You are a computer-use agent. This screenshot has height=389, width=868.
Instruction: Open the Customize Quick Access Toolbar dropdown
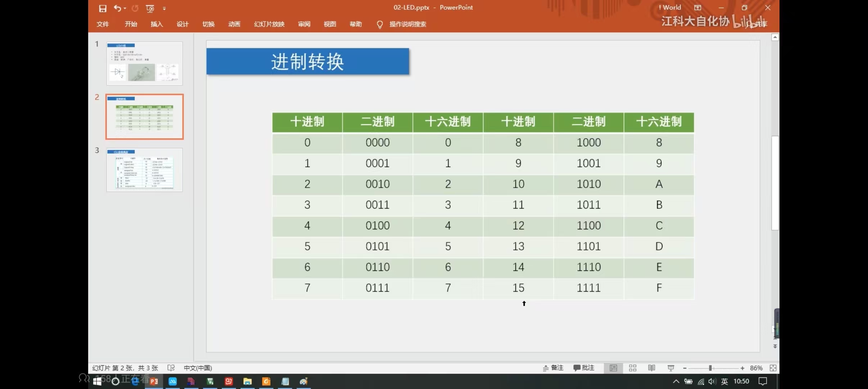tap(164, 8)
